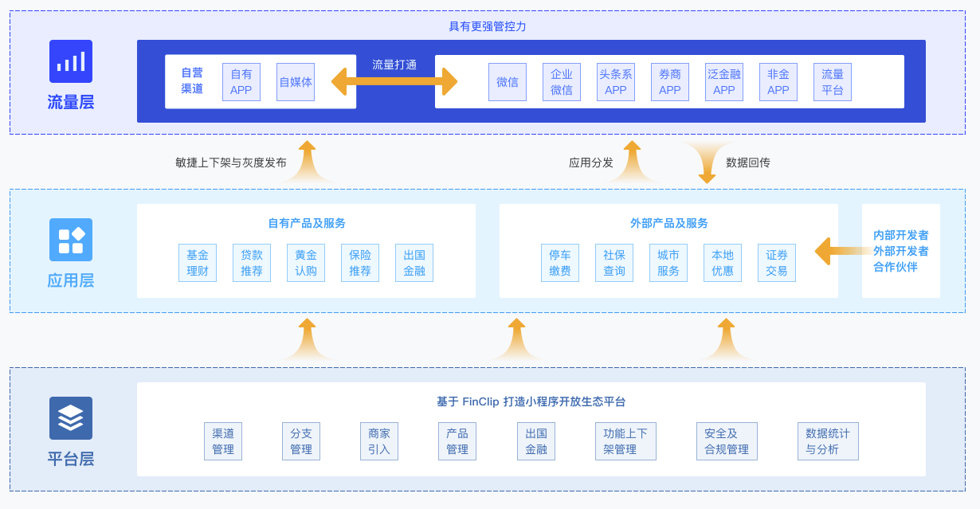Image resolution: width=980 pixels, height=509 pixels.
Task: Click the arrow beside 敏捷上下架与灰度发布
Action: click(x=307, y=162)
